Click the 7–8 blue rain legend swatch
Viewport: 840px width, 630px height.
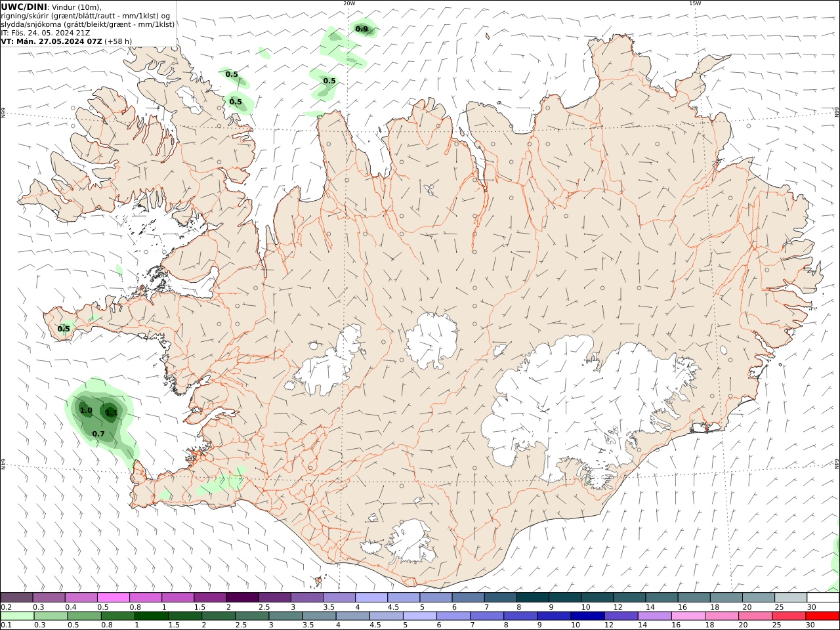click(x=487, y=616)
